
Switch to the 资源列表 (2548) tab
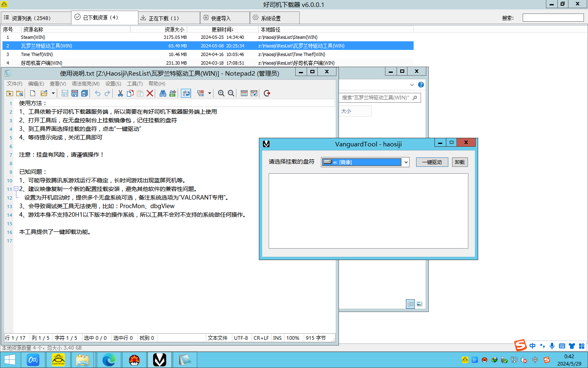point(36,18)
